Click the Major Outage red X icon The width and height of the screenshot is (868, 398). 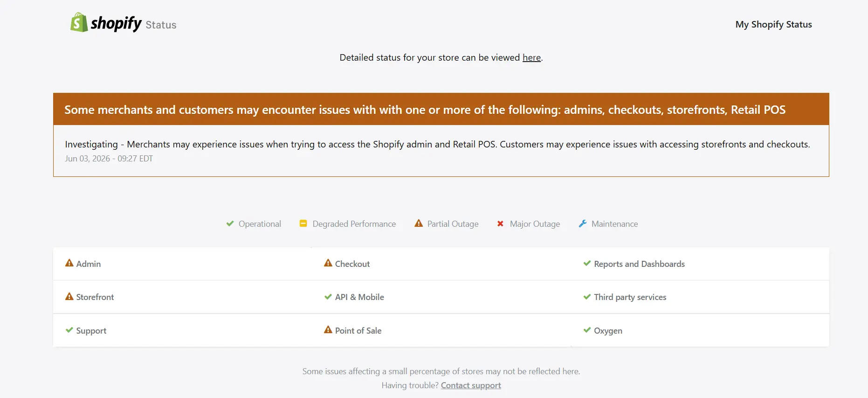(x=500, y=223)
